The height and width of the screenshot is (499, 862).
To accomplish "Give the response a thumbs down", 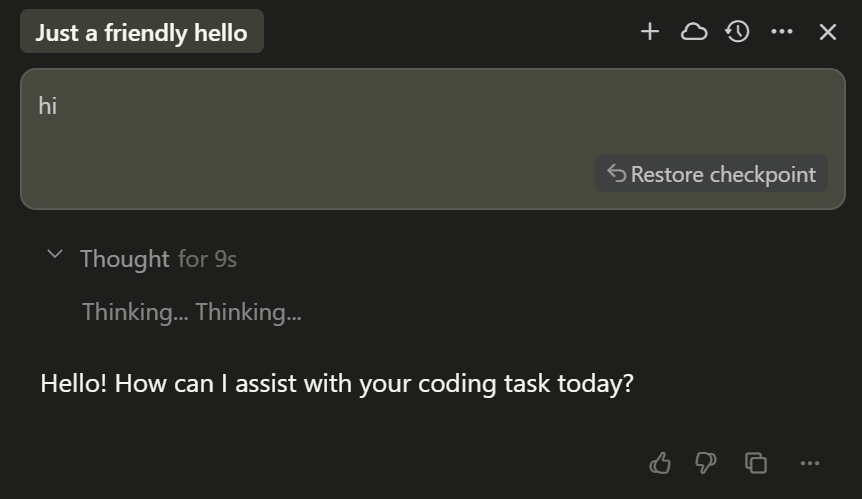I will coord(706,462).
